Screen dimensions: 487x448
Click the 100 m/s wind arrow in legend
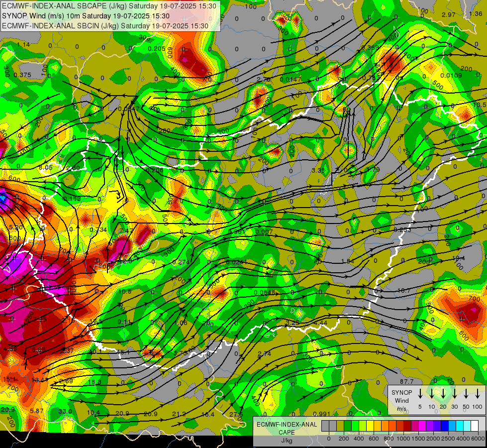coord(478,394)
